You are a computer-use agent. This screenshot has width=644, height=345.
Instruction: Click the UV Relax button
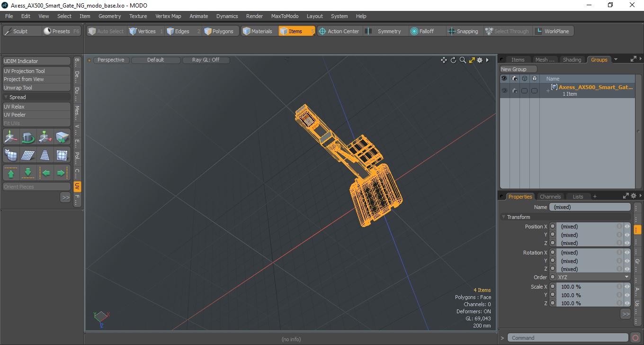[x=36, y=107]
